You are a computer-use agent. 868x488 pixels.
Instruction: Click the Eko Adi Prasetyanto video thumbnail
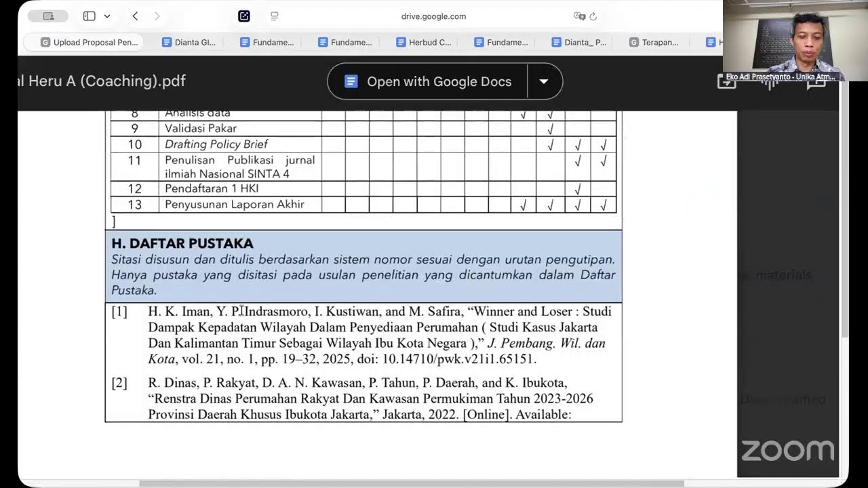tap(795, 41)
